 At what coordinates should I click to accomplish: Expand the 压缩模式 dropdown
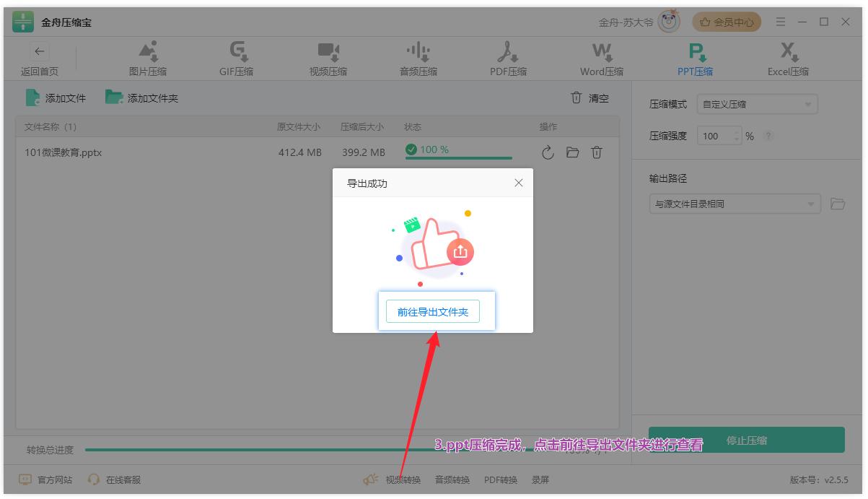tap(807, 105)
